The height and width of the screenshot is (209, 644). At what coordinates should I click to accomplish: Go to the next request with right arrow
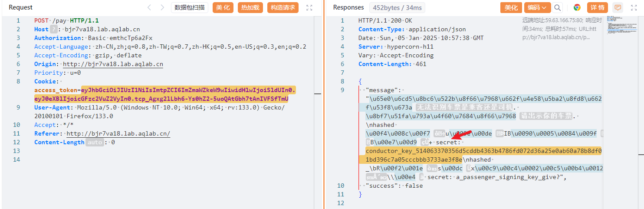(x=162, y=7)
